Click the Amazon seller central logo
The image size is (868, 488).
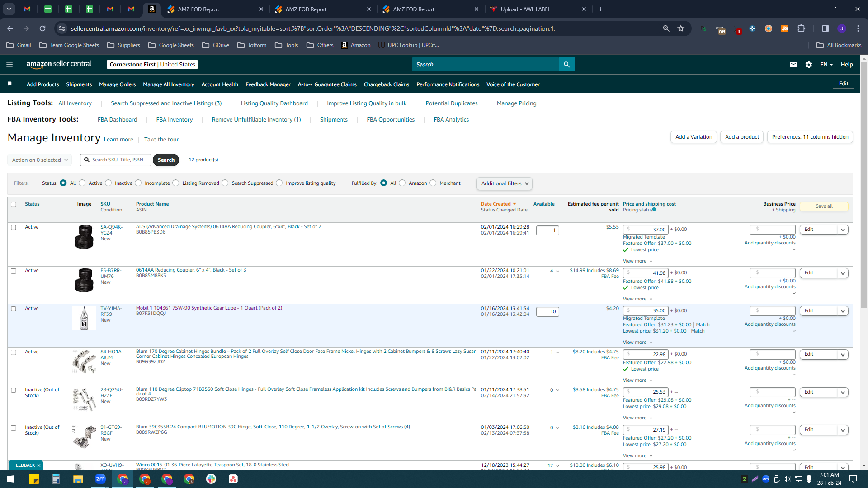point(59,64)
